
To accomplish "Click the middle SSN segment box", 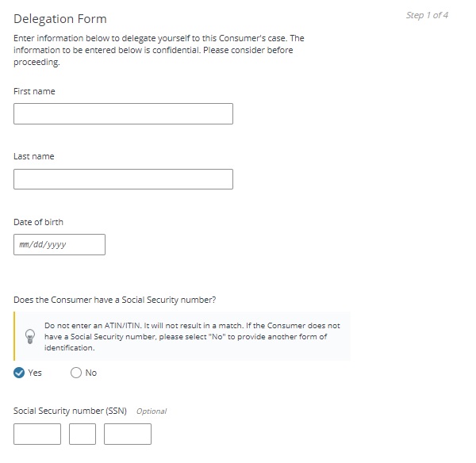I will click(83, 434).
